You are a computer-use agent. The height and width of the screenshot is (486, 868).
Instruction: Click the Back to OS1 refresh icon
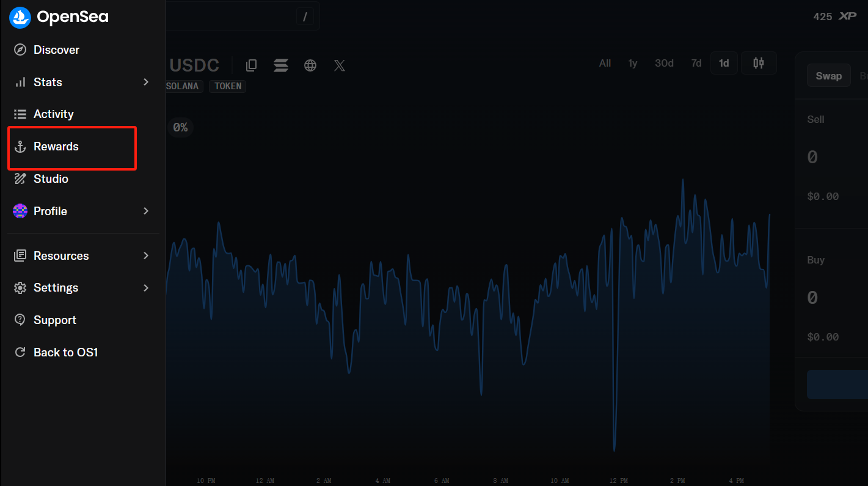20,352
